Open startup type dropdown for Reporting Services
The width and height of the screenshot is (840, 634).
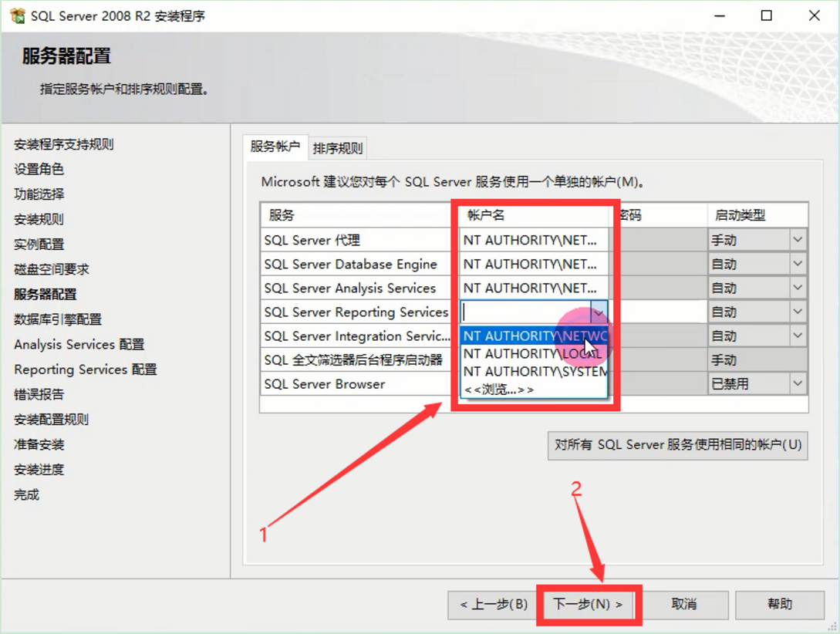pyautogui.click(x=798, y=312)
